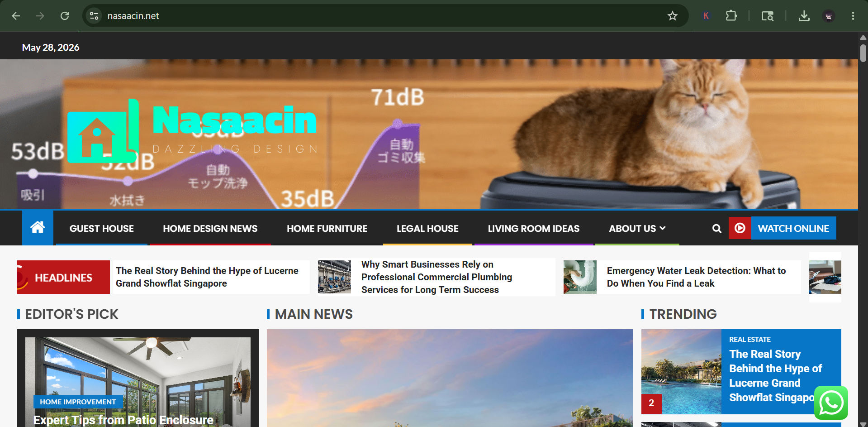Click the browser back arrow
Screen dimensions: 868x427
click(16, 16)
